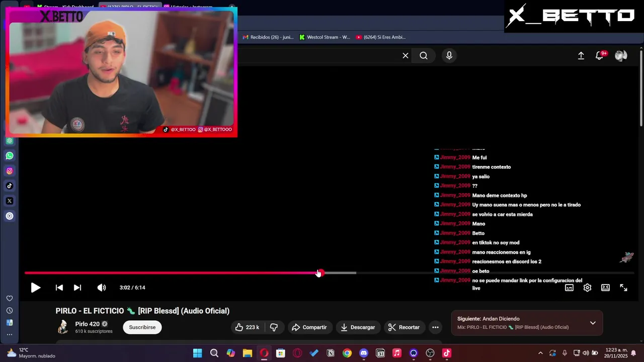
Task: Open the three-dot sidebar options in Opera
Action: pos(10,334)
